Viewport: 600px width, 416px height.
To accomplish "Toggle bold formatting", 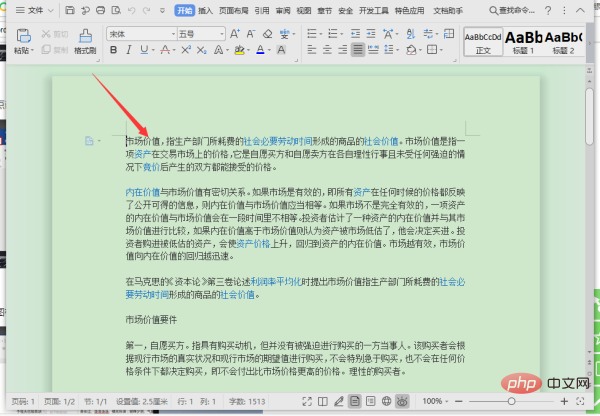I will (113, 49).
